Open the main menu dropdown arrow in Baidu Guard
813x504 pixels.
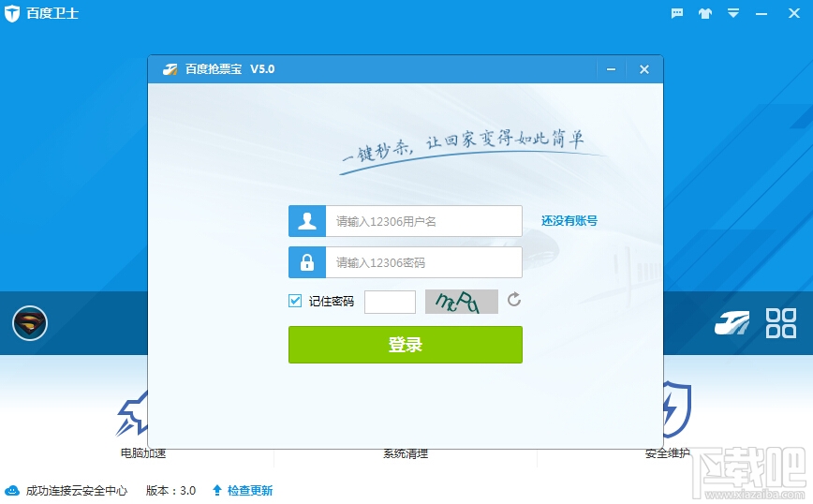coord(732,13)
